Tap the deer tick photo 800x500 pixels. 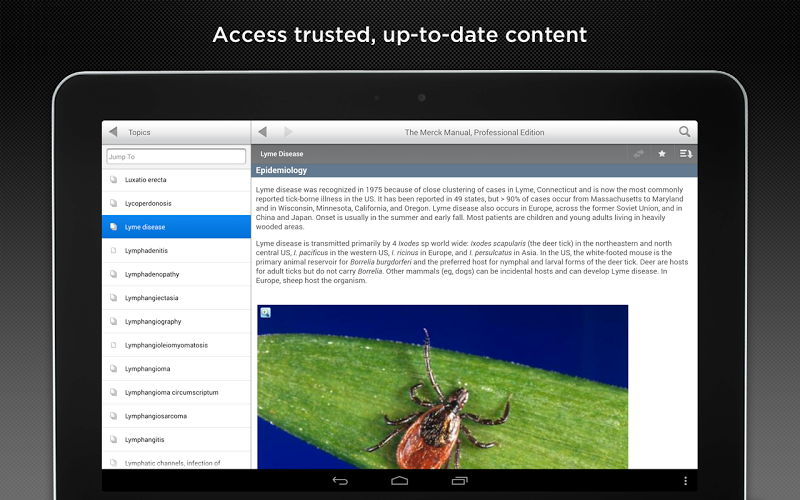point(442,387)
